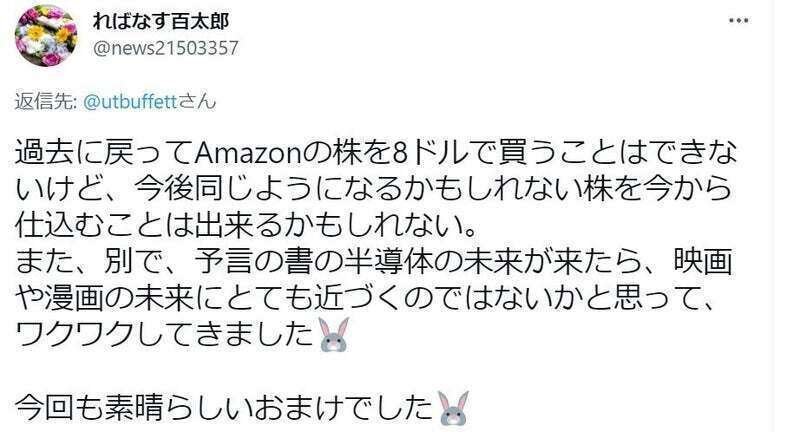Screen dimensions: 800x432
Task: Click the line starting や漫画の未来に
Action: (365, 297)
